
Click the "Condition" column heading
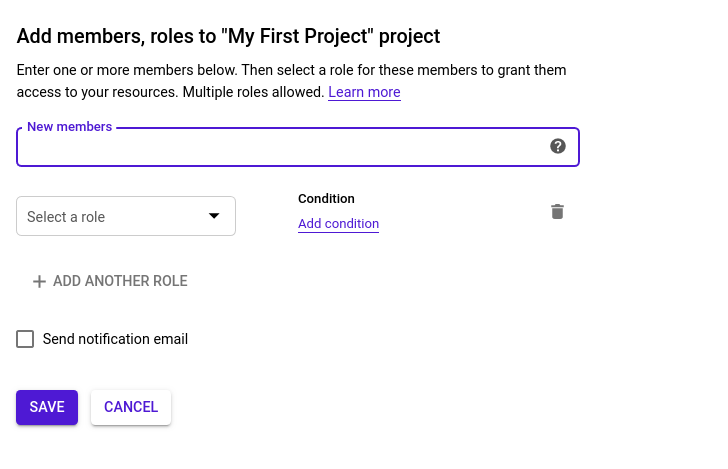[x=326, y=199]
